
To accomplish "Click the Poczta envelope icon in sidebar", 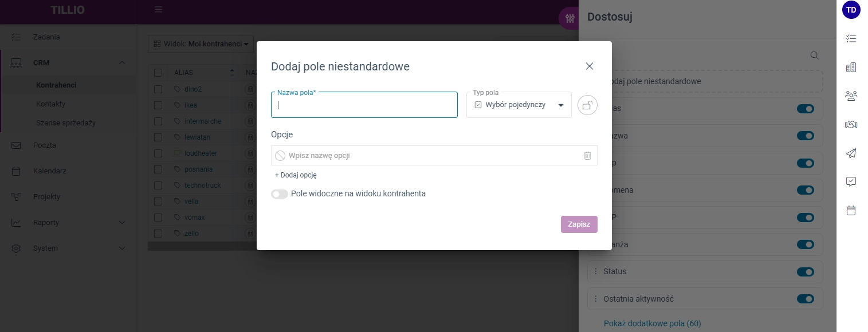I will [16, 145].
